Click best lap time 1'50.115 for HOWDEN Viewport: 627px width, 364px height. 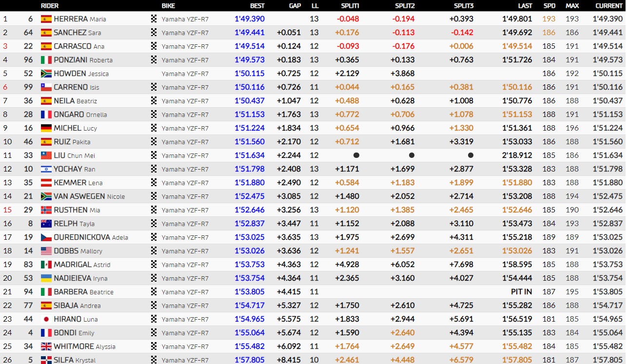pyautogui.click(x=250, y=74)
